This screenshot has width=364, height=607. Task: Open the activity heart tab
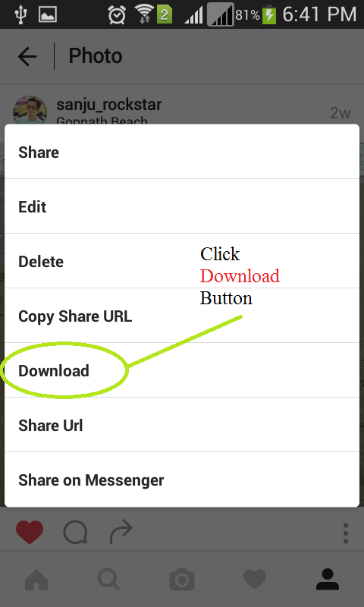[255, 580]
